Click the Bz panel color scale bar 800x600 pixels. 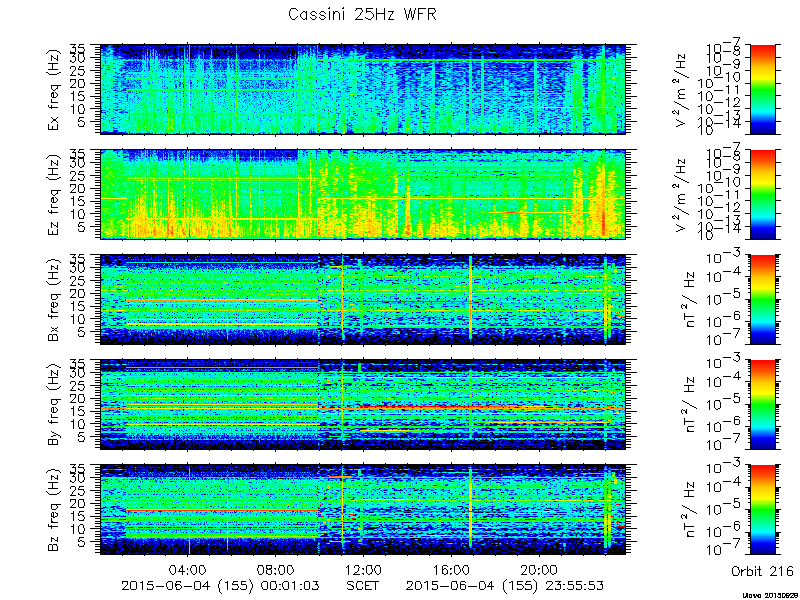(x=762, y=510)
